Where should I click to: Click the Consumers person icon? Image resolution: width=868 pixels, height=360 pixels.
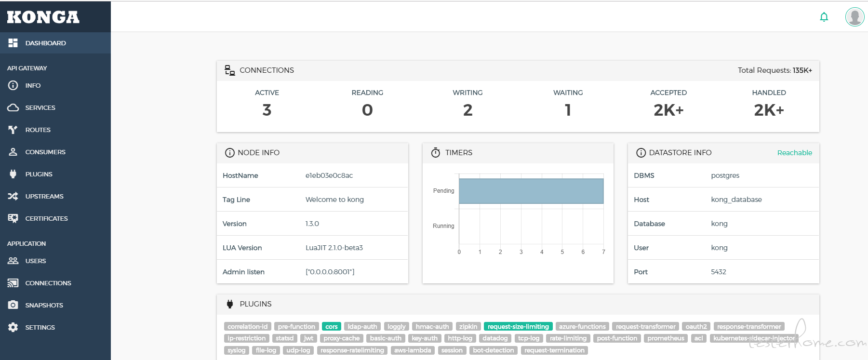(x=13, y=152)
